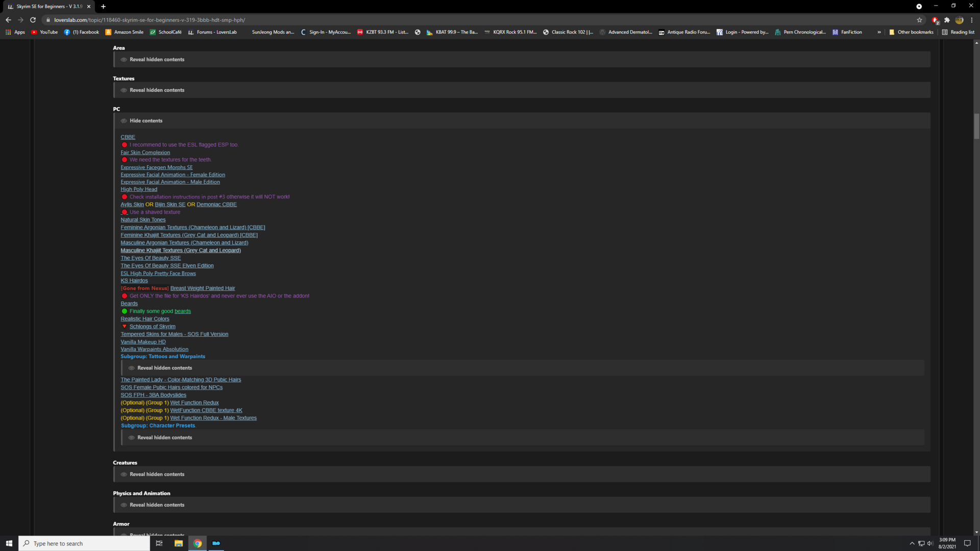
Task: Open the Facebook bookmark
Action: [x=82, y=32]
